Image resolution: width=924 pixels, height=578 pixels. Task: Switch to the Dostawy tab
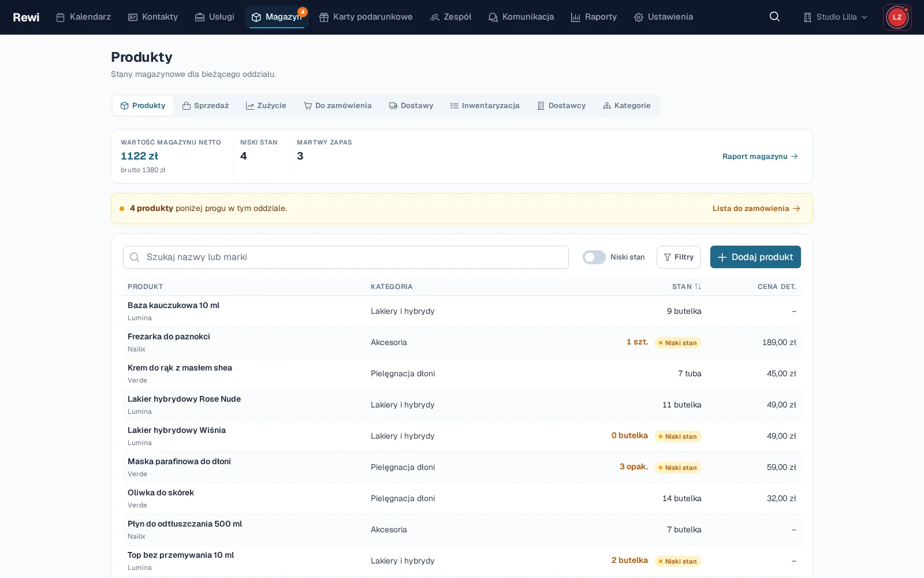(411, 106)
